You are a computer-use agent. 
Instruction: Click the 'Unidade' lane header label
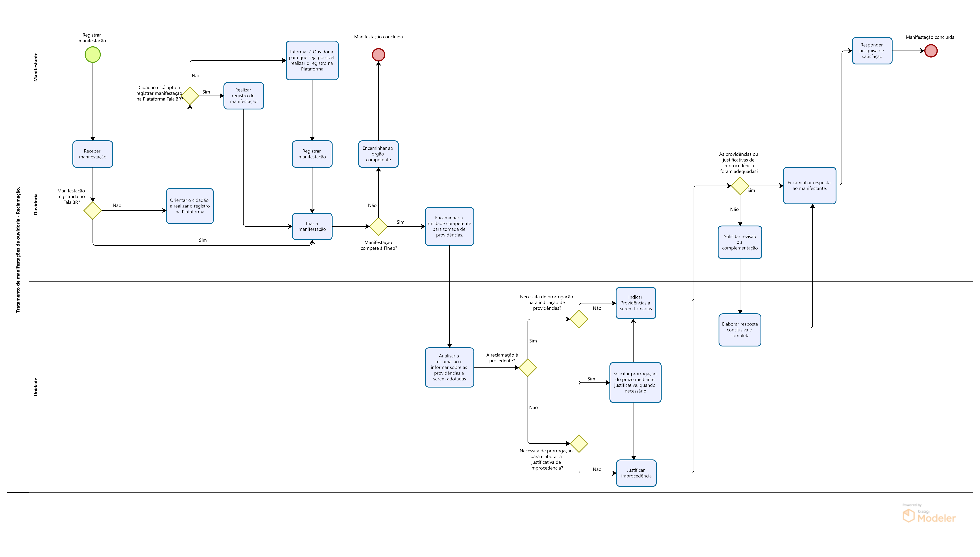pyautogui.click(x=36, y=387)
